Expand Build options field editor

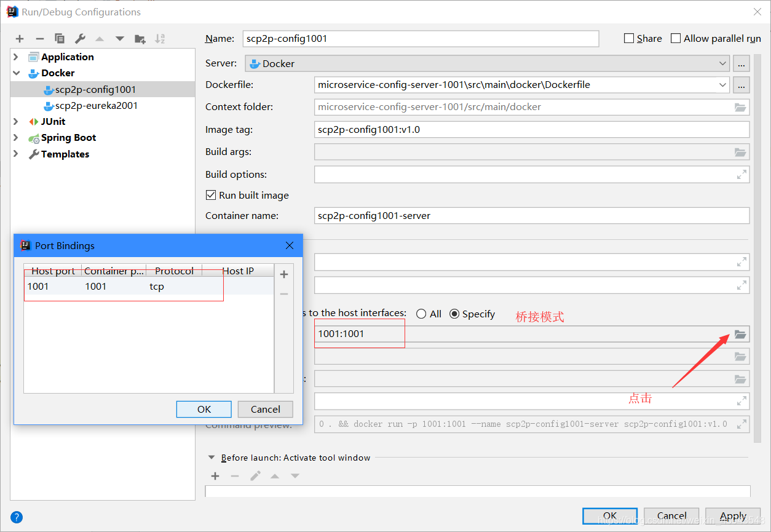(x=741, y=175)
